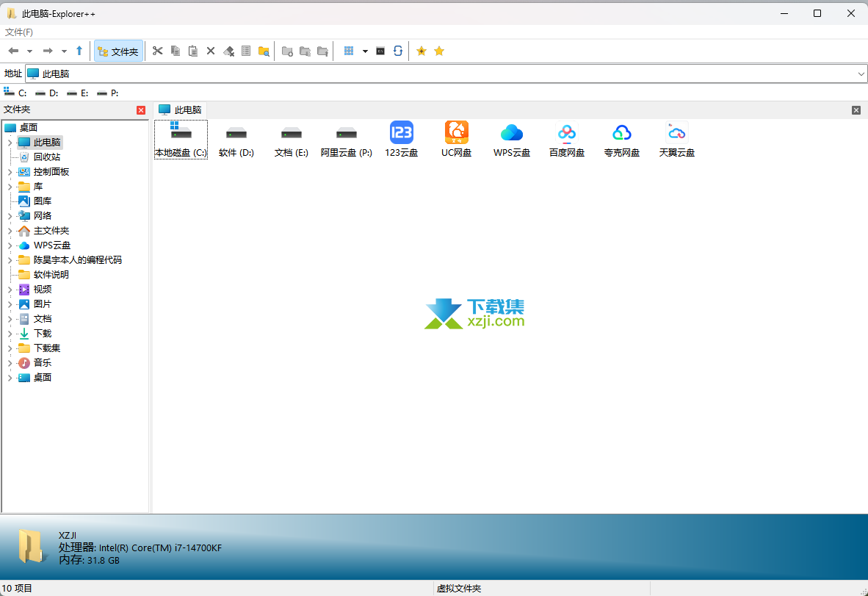
Task: Select 图片 in the folder tree
Action: 43,304
